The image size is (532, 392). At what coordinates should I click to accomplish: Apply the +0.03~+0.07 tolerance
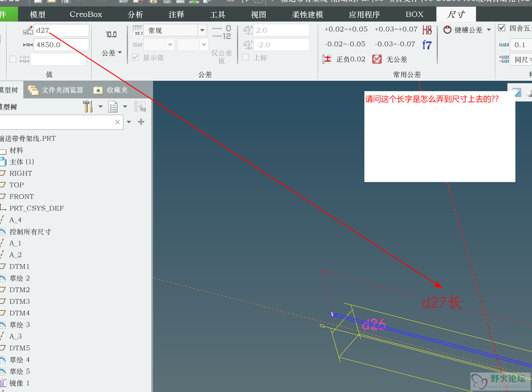click(396, 29)
